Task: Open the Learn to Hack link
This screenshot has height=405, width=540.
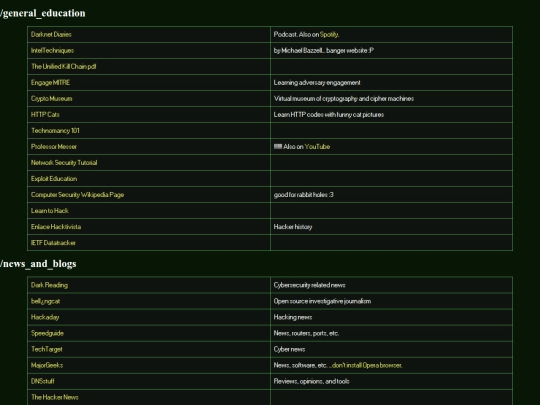Action: click(x=50, y=211)
